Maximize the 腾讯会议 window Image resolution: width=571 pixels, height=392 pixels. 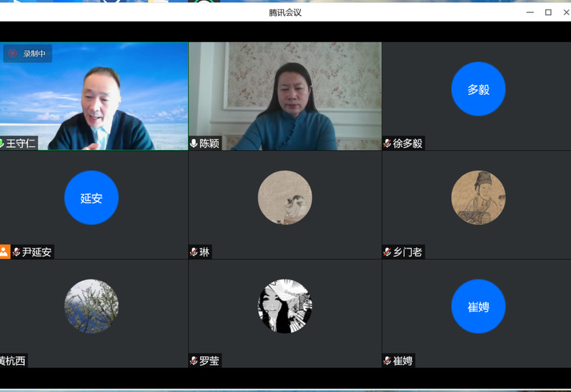[x=548, y=12]
